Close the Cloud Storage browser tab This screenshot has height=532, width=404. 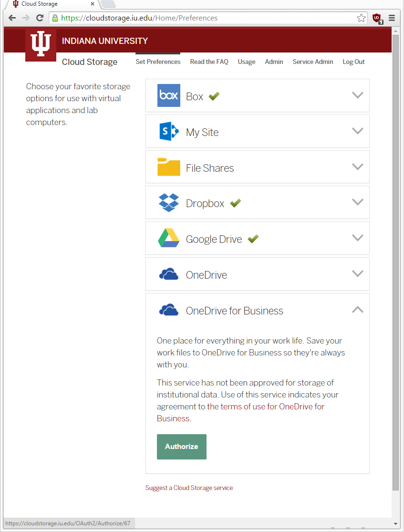coord(92,4)
